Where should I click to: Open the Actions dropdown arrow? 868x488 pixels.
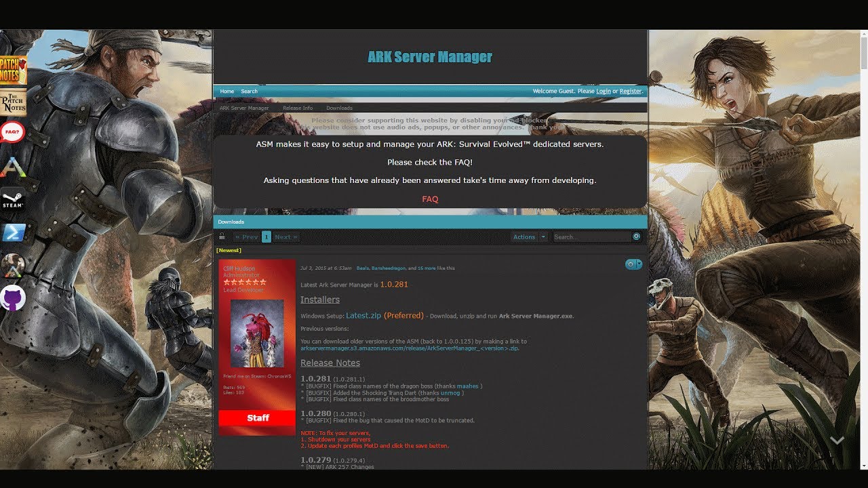pos(543,237)
